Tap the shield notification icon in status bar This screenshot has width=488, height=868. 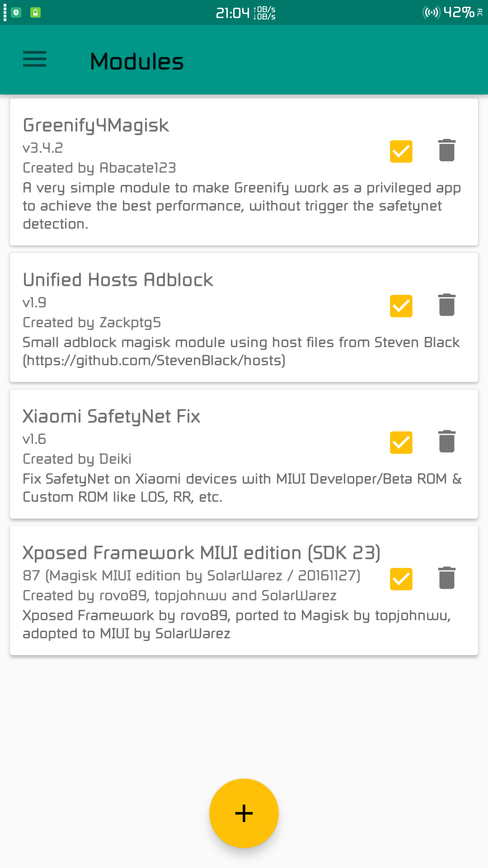coord(16,13)
